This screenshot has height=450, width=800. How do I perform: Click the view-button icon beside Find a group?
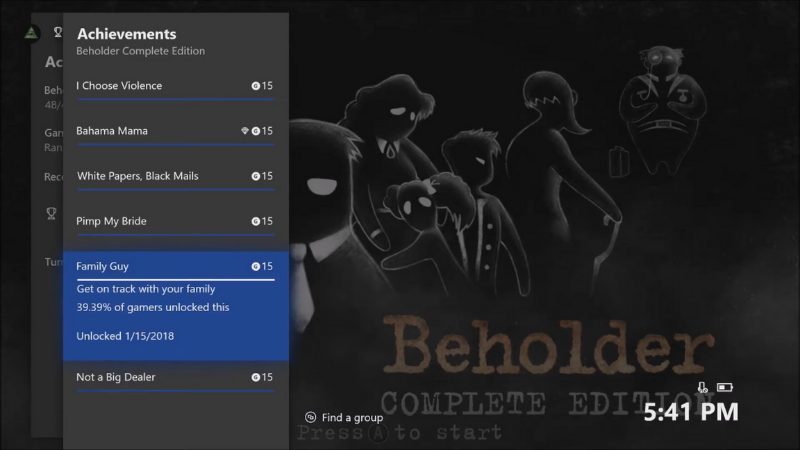pyautogui.click(x=310, y=417)
